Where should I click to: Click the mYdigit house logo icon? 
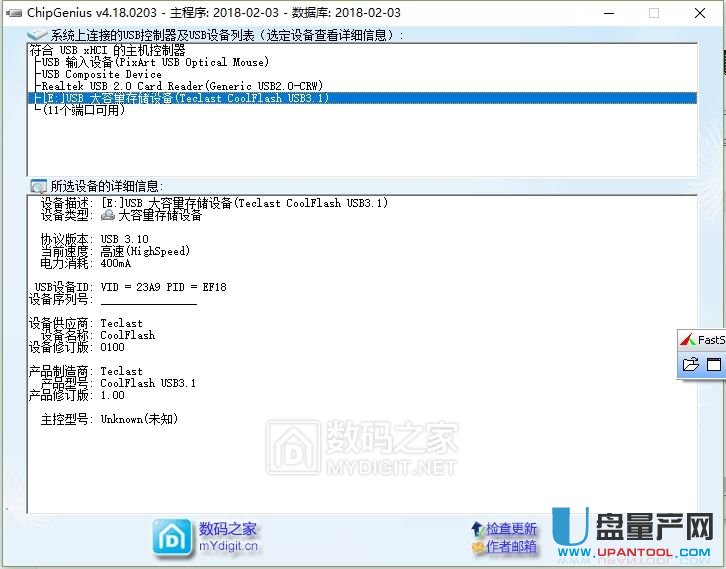(173, 537)
